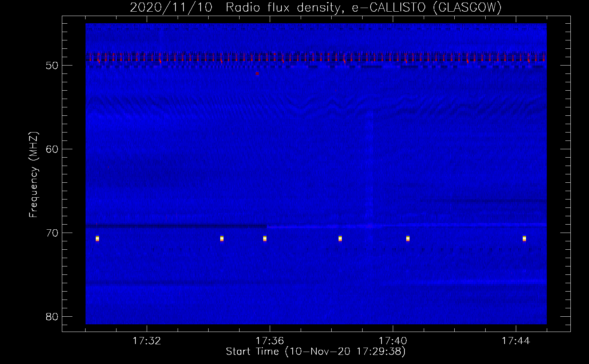Image resolution: width=589 pixels, height=364 pixels.
Task: Select the 17:44 time tick label
Action: pyautogui.click(x=516, y=341)
